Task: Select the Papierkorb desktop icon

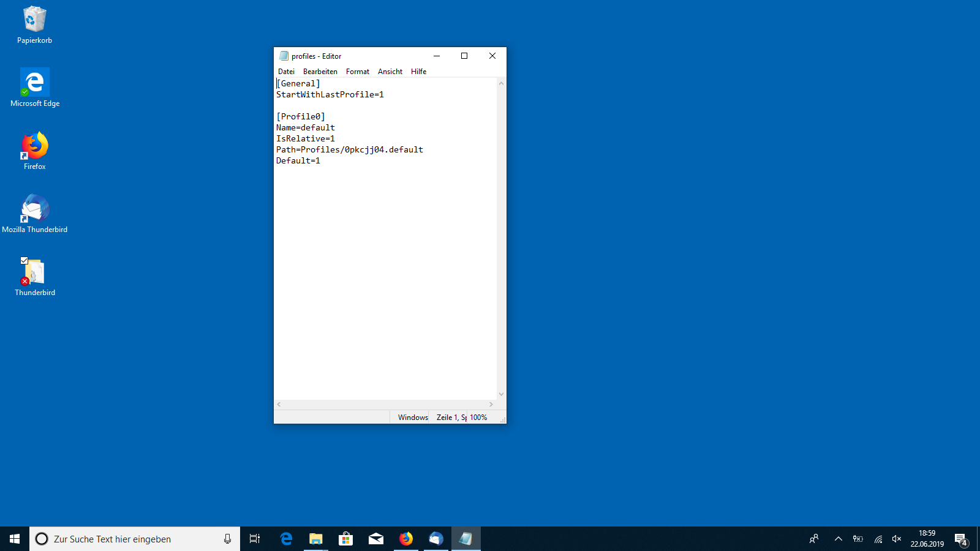Action: click(x=34, y=24)
